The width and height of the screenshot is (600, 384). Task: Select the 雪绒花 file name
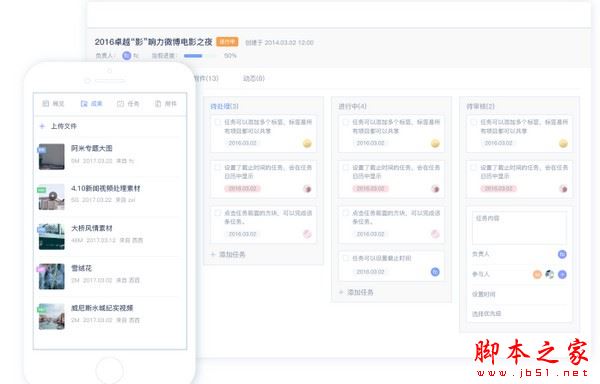[82, 268]
